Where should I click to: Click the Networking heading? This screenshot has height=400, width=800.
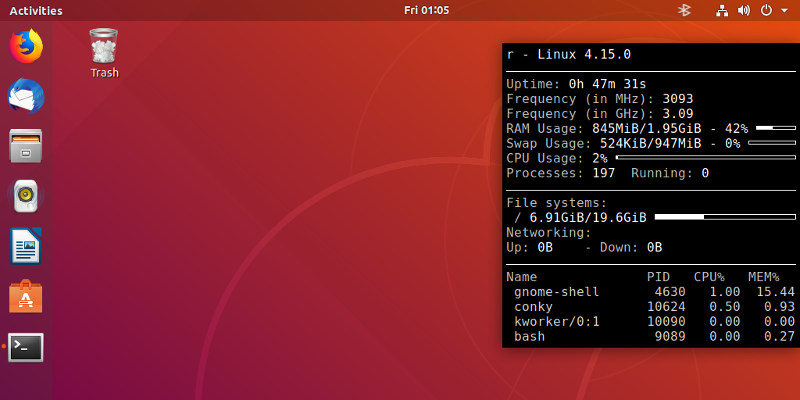548,233
